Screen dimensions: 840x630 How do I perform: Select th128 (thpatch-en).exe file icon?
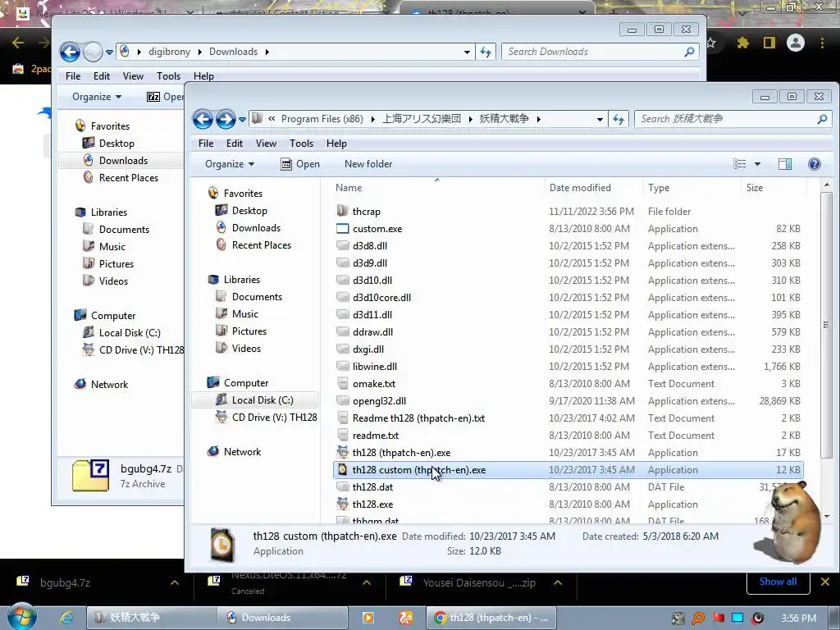coord(342,453)
